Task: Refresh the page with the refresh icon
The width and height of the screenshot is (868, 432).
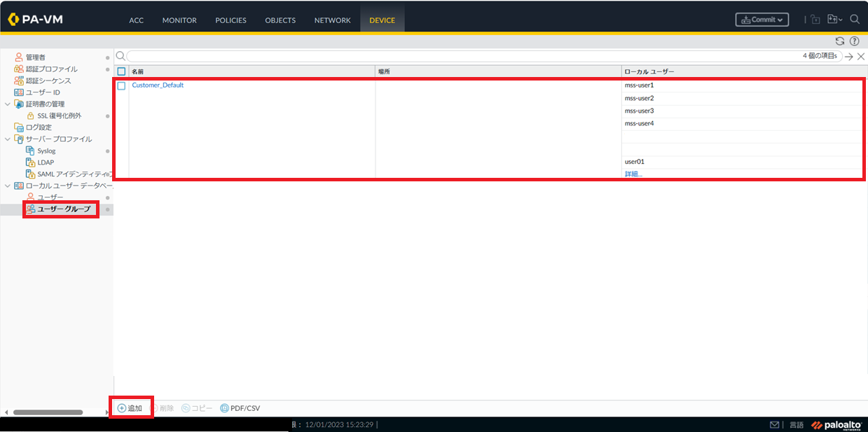Action: point(840,41)
